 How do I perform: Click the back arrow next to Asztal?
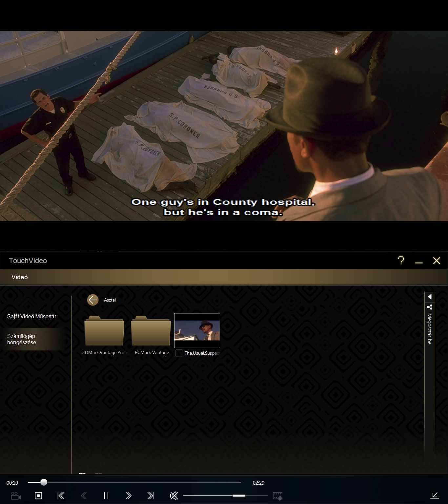(x=93, y=300)
